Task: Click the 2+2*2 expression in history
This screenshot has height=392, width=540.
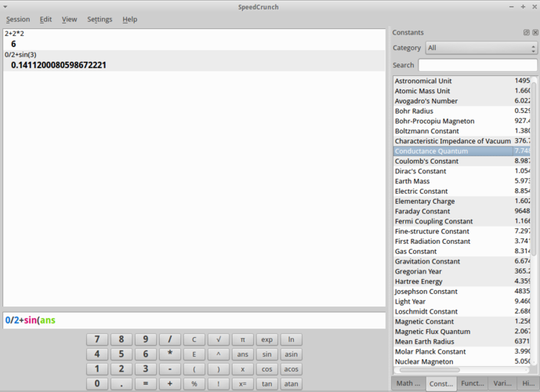Action: pyautogui.click(x=14, y=34)
